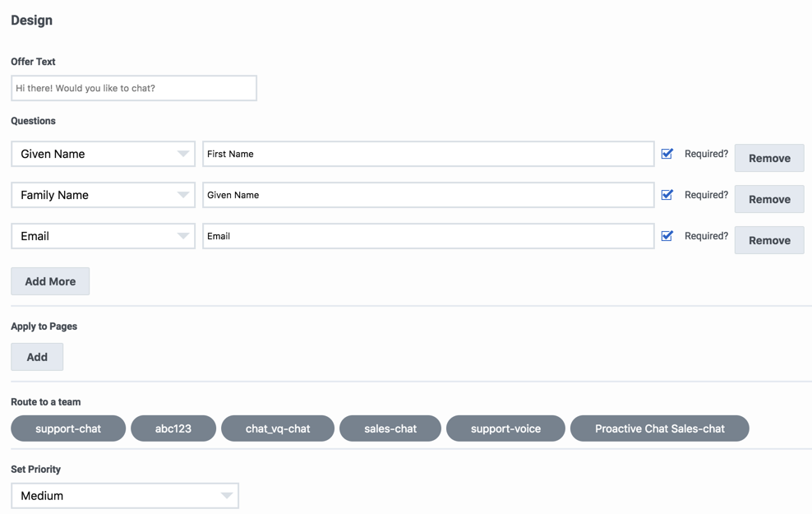Pick Proactive Chat Sales-chat team

pyautogui.click(x=660, y=428)
